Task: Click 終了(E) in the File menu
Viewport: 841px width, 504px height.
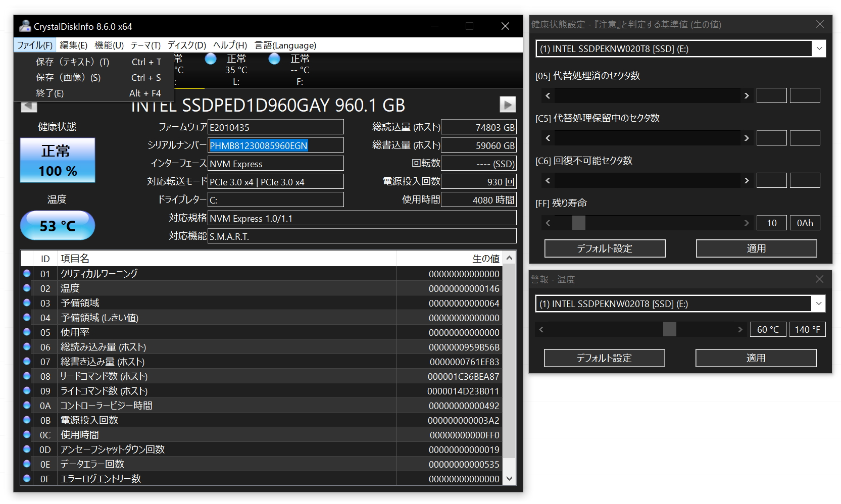Action: pos(51,93)
